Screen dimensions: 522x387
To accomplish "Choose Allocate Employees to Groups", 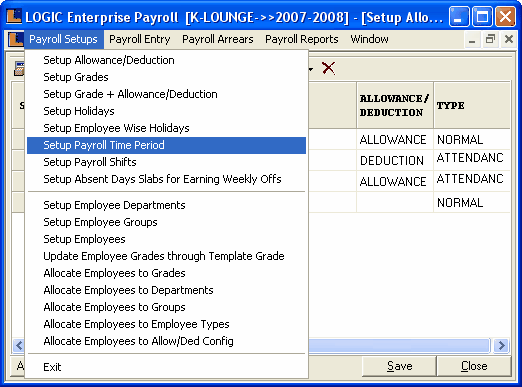I will (x=166, y=307).
